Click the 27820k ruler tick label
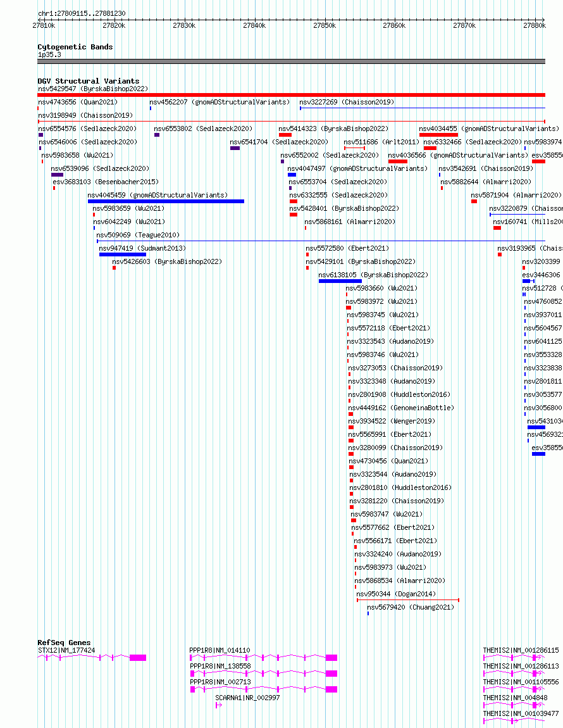This screenshot has height=728, width=563. (114, 25)
